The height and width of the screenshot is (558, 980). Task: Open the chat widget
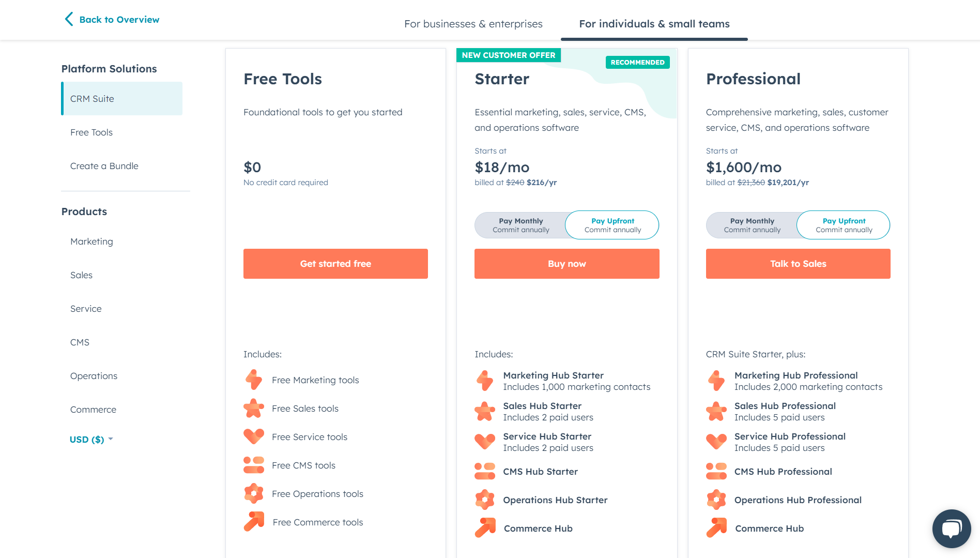(952, 528)
